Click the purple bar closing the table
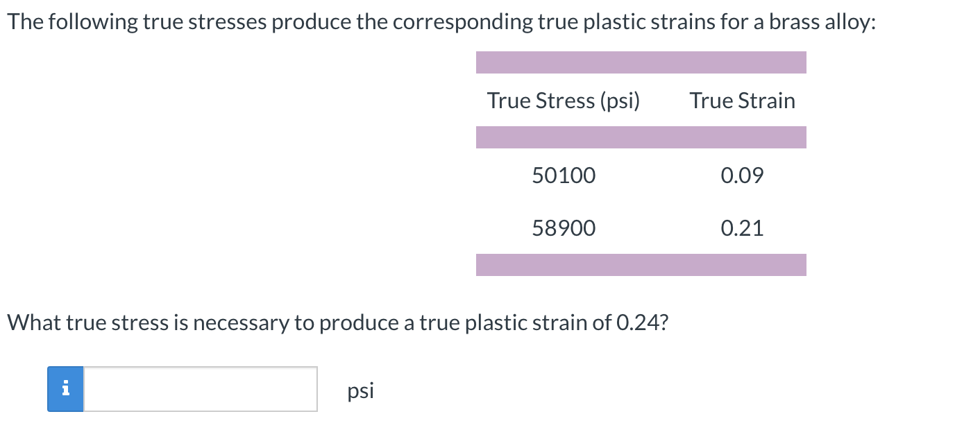 641,265
